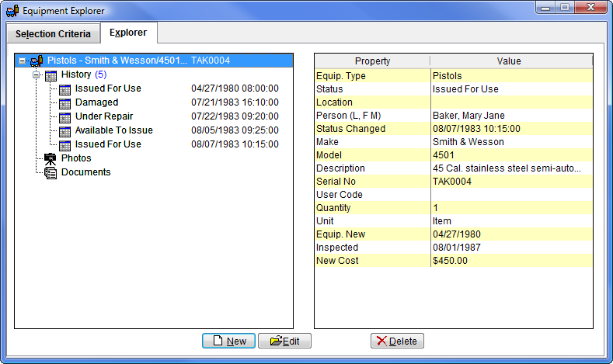The width and height of the screenshot is (613, 364).
Task: Click calendar icon beside 08/07/1983 Issued For Use
Action: 64,145
